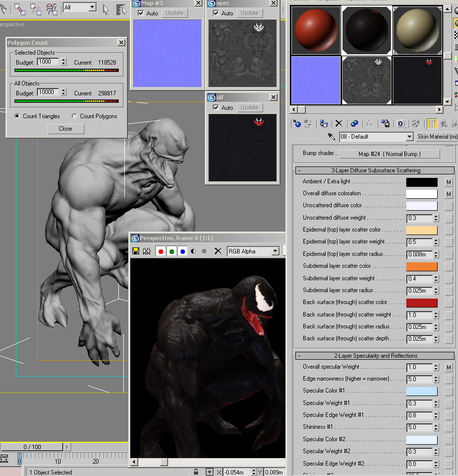
Task: Click M map button for Ambient / Extra light
Action: (x=449, y=182)
